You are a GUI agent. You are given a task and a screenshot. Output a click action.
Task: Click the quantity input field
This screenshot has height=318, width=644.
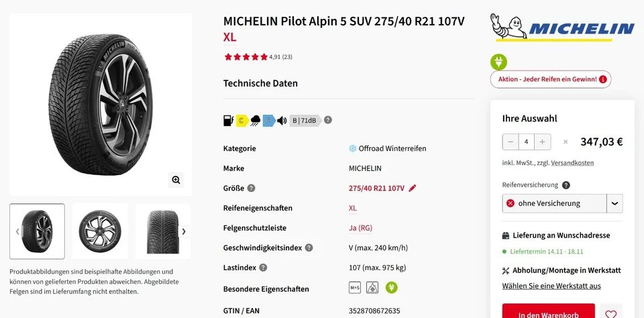tap(527, 142)
